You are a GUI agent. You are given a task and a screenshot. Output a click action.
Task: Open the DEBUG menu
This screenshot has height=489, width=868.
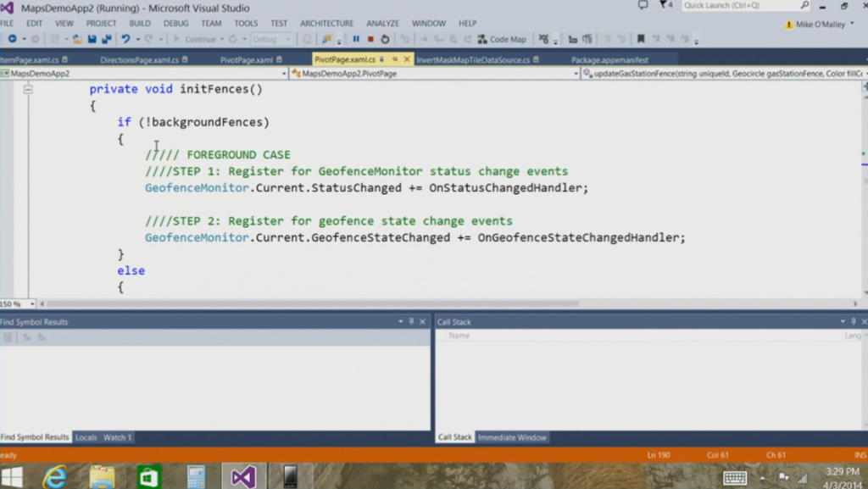tap(176, 23)
